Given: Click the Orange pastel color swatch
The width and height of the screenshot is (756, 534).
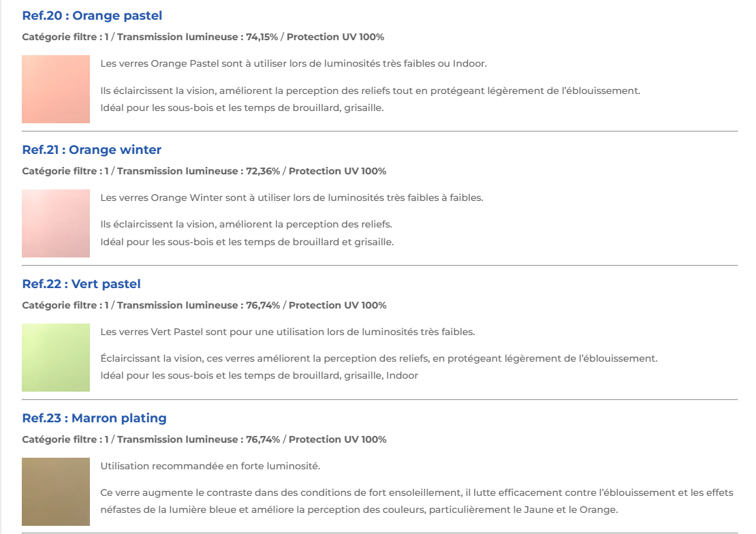Looking at the screenshot, I should pyautogui.click(x=56, y=89).
